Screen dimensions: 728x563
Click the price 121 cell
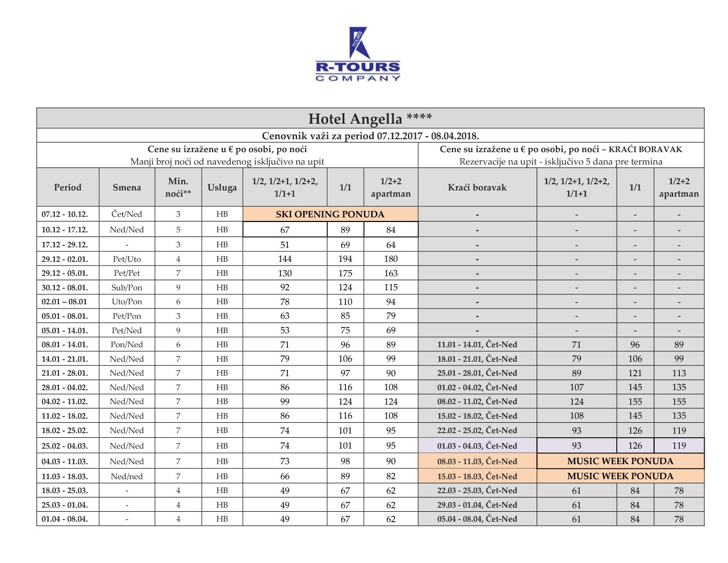click(x=635, y=373)
